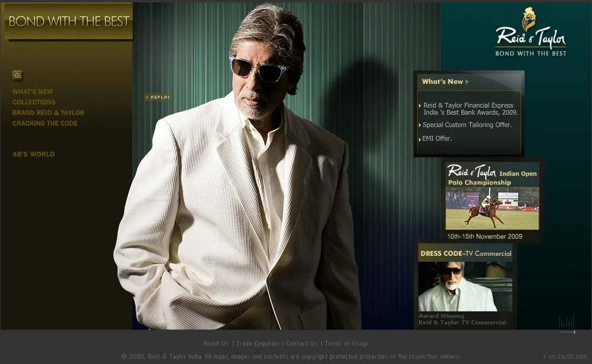592x364 pixels.
Task: Click the Bond With The Best banner
Action: tap(69, 21)
